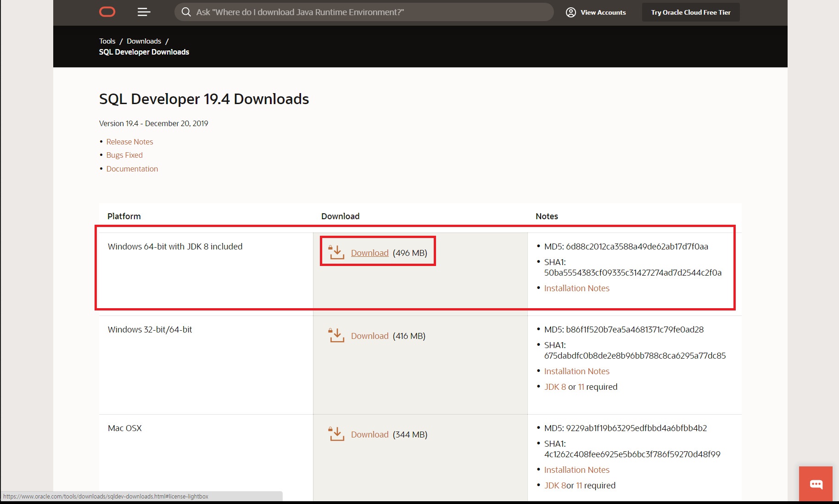This screenshot has height=504, width=839.
Task: Click the View Accounts user icon
Action: pos(571,12)
